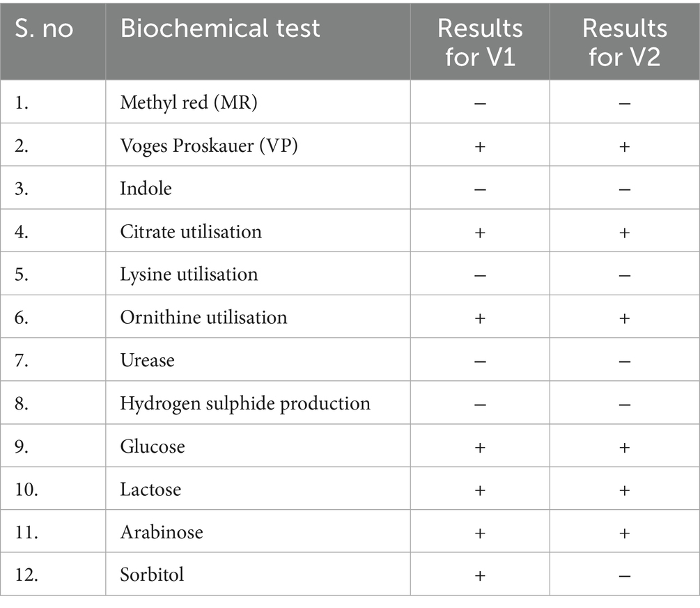Click the 'Lactose' test cell
The image size is (700, 608).
coord(150,489)
